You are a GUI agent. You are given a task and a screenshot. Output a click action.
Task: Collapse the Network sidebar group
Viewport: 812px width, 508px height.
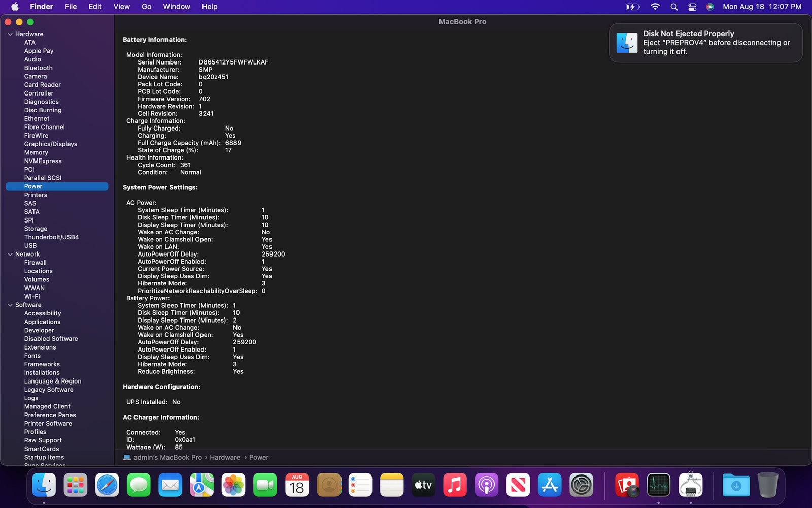(10, 254)
